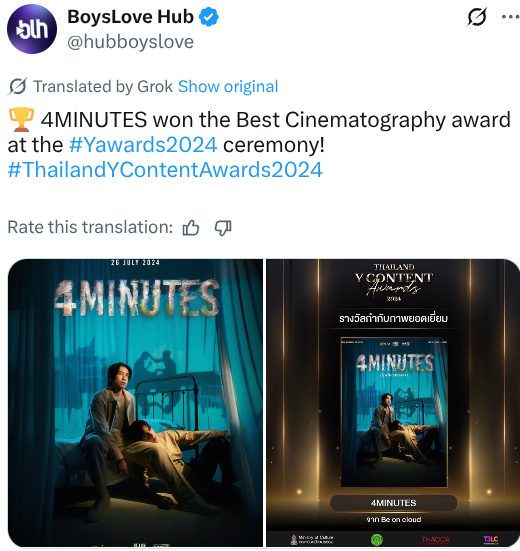Click the THACCA logo in award graphic
520x551 pixels.
tap(435, 539)
